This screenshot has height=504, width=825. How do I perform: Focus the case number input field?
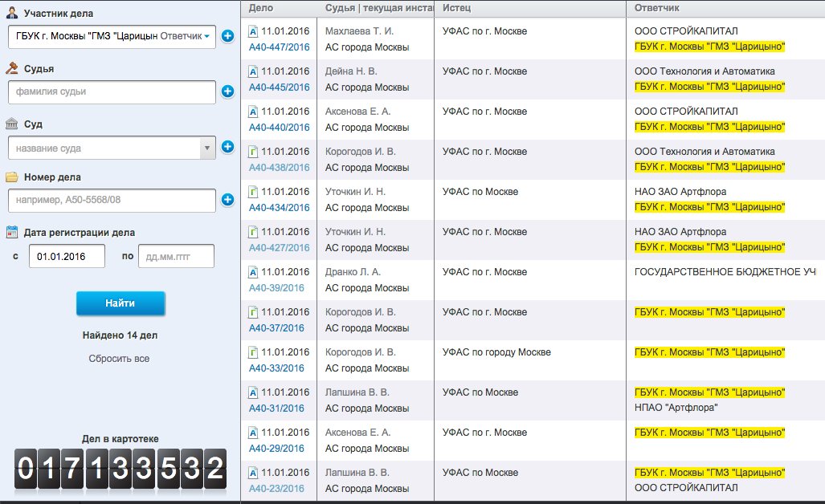112,200
